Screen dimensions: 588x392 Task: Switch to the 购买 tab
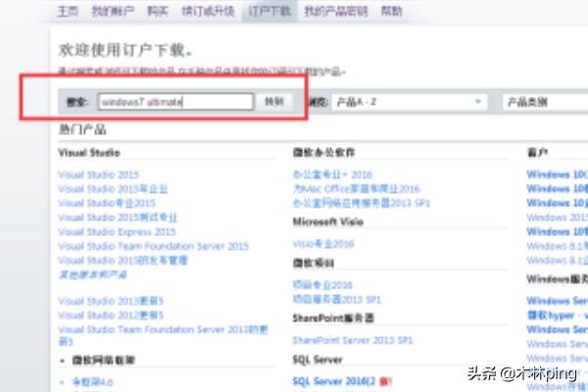pyautogui.click(x=157, y=12)
